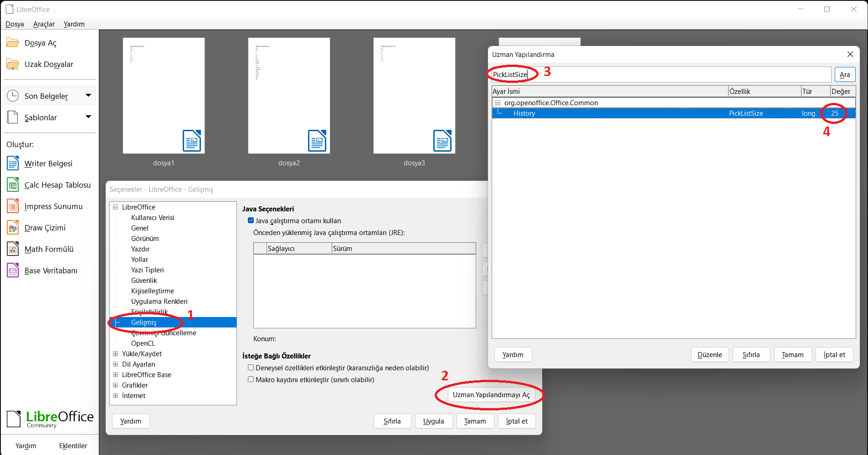Expand the İnternet tree node
The image size is (868, 455).
pyautogui.click(x=116, y=395)
